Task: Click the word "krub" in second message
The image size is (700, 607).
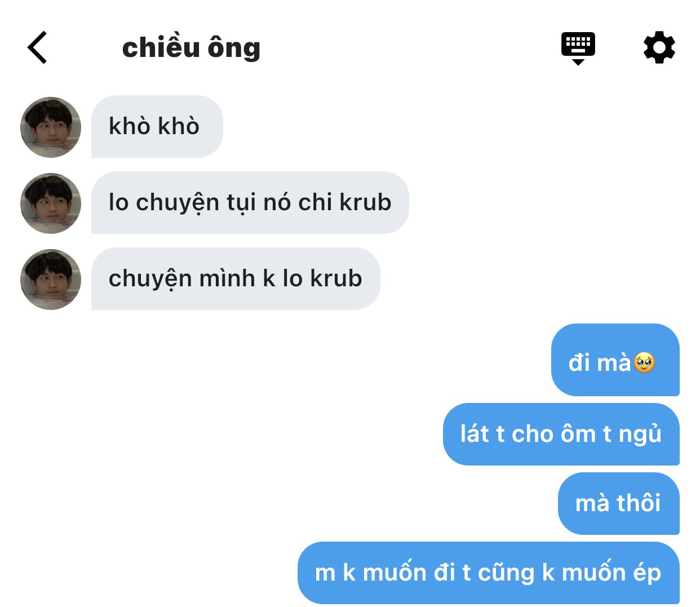Action: 366,202
